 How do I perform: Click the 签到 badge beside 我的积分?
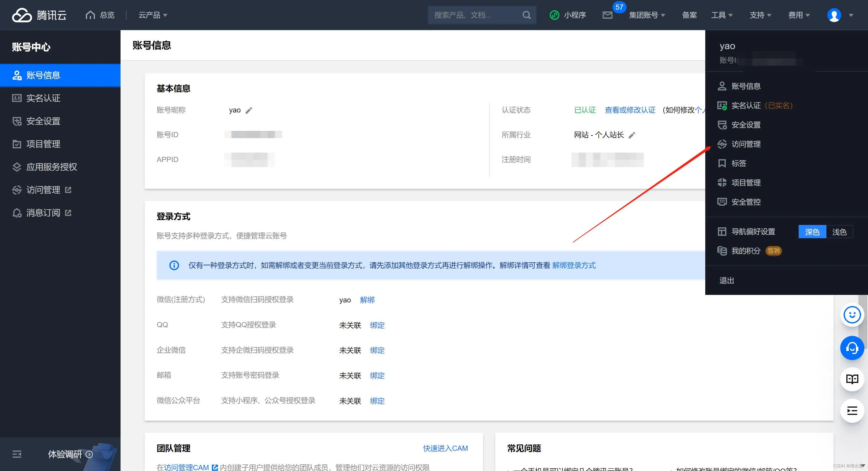pyautogui.click(x=773, y=251)
